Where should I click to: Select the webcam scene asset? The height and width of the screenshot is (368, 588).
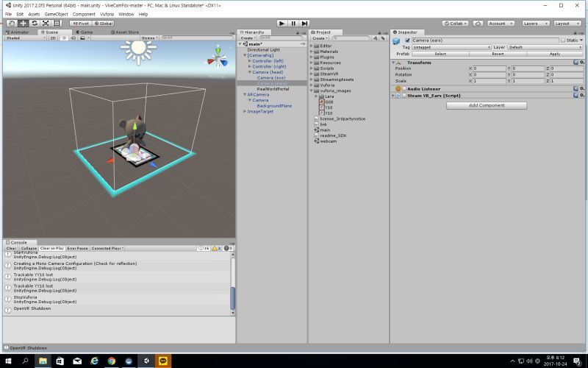[326, 141]
